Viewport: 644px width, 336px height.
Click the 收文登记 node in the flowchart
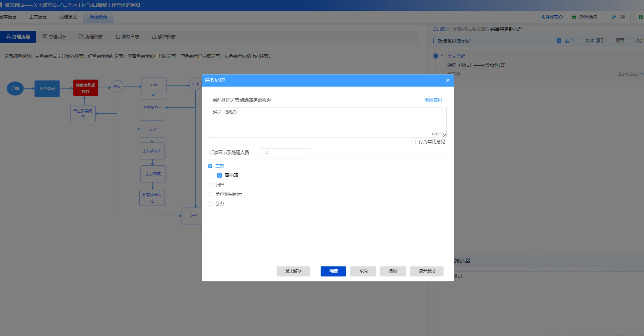point(47,89)
